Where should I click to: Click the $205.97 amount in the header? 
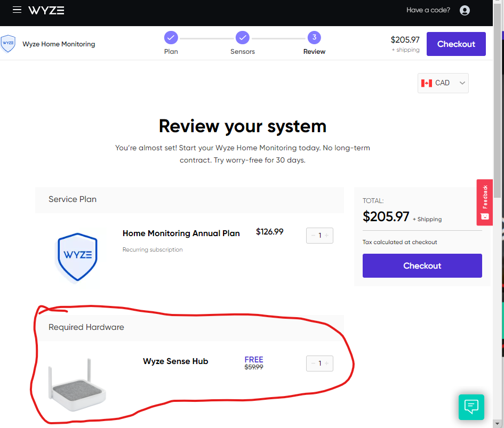pos(405,40)
